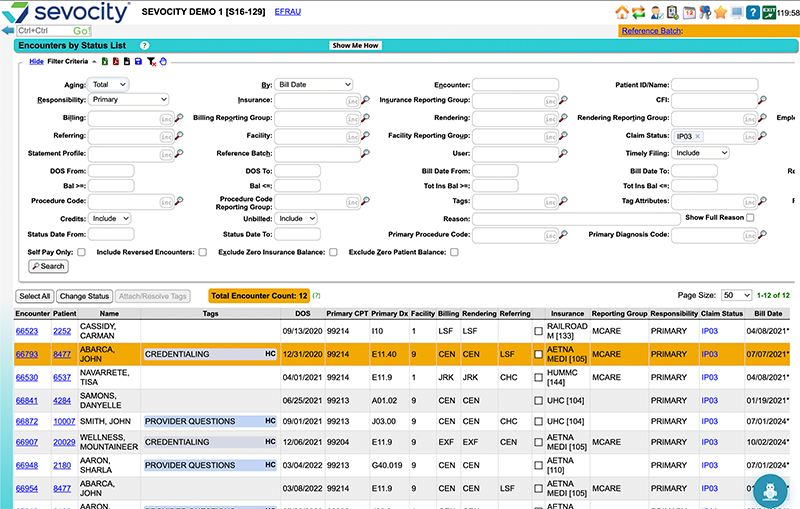Open the Credits Include dropdown

110,219
